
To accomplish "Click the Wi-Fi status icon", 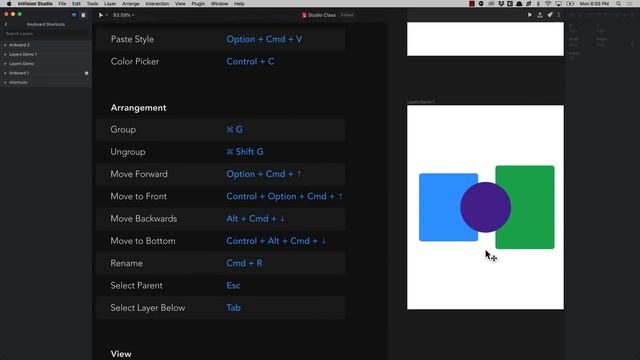I will tap(548, 4).
